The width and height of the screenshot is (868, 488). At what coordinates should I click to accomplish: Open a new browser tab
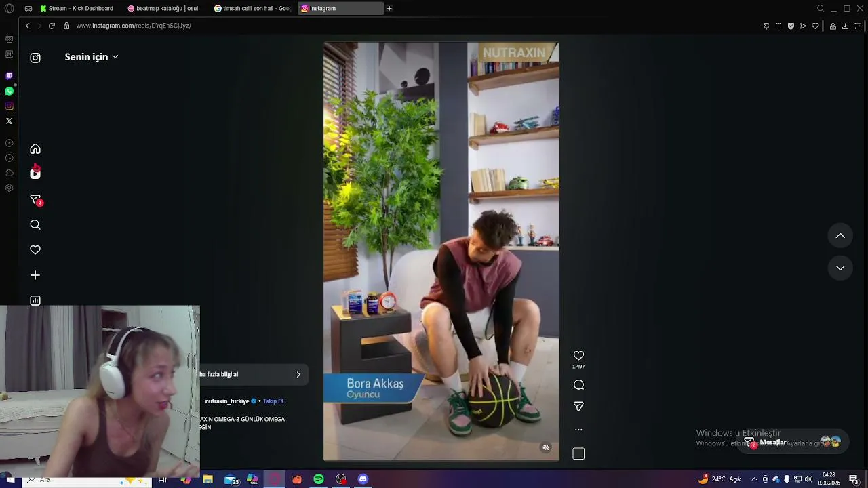point(389,8)
